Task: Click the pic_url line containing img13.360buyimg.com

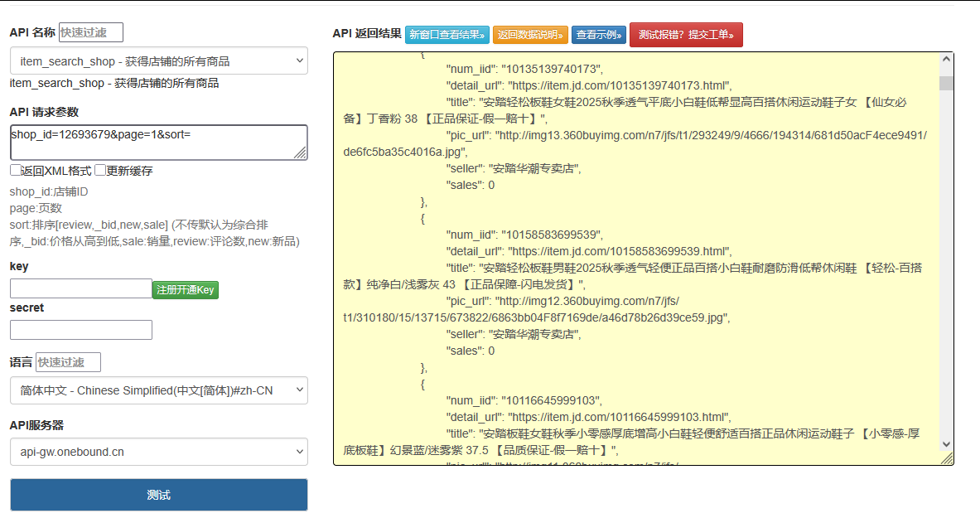Action: (x=686, y=135)
